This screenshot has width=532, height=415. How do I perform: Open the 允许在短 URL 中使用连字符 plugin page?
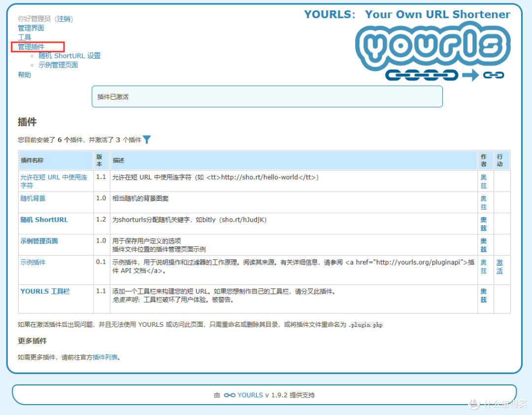click(x=54, y=181)
